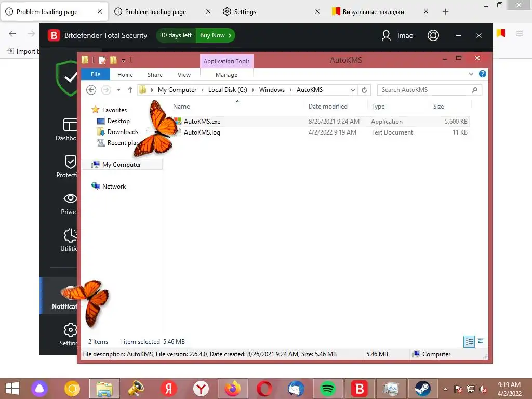This screenshot has height=399, width=532.
Task: Click Windows breadcrumb in address bar
Action: pos(272,90)
